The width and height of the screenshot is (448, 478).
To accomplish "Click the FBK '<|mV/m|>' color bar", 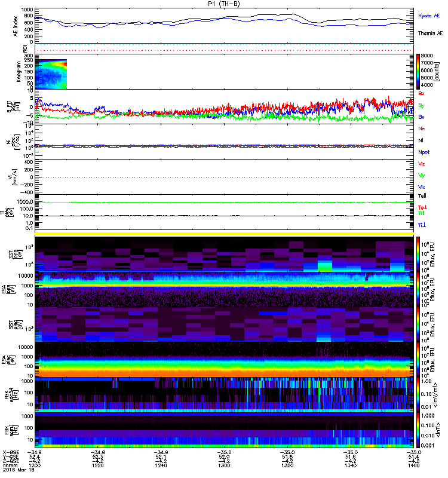I will click(x=418, y=395).
